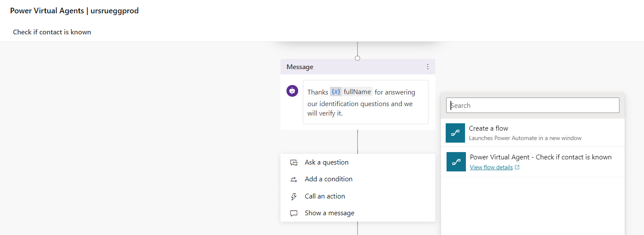The image size is (644, 235).
Task: Click the fullName variable icon in the message
Action: (x=336, y=92)
